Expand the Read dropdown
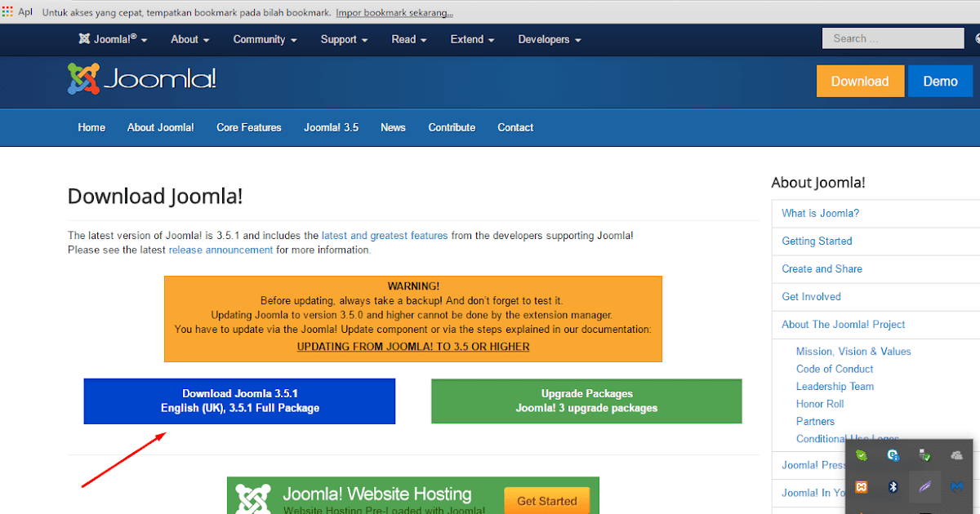The height and width of the screenshot is (514, 980). (x=409, y=39)
